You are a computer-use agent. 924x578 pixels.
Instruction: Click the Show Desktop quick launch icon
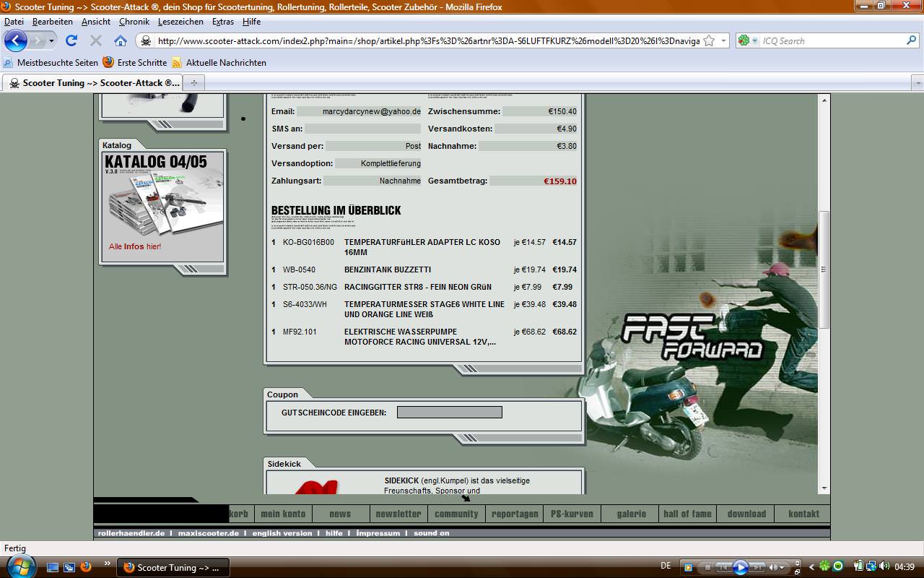(x=53, y=567)
